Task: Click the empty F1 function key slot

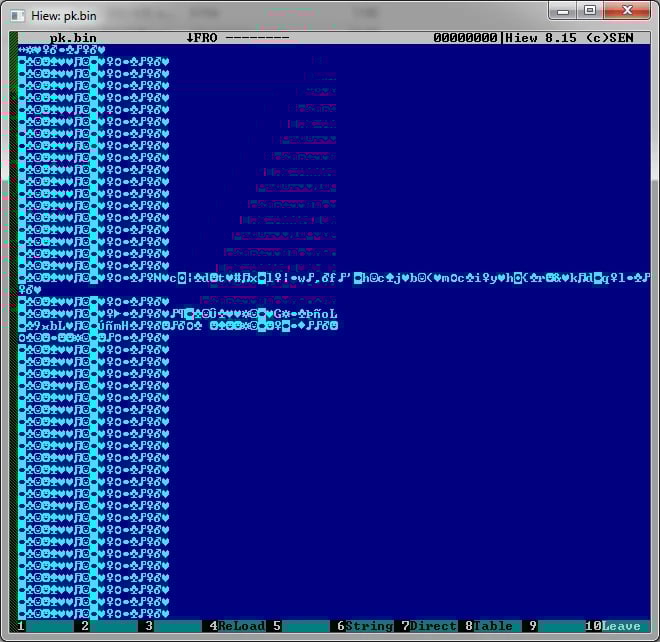Action: pos(50,626)
